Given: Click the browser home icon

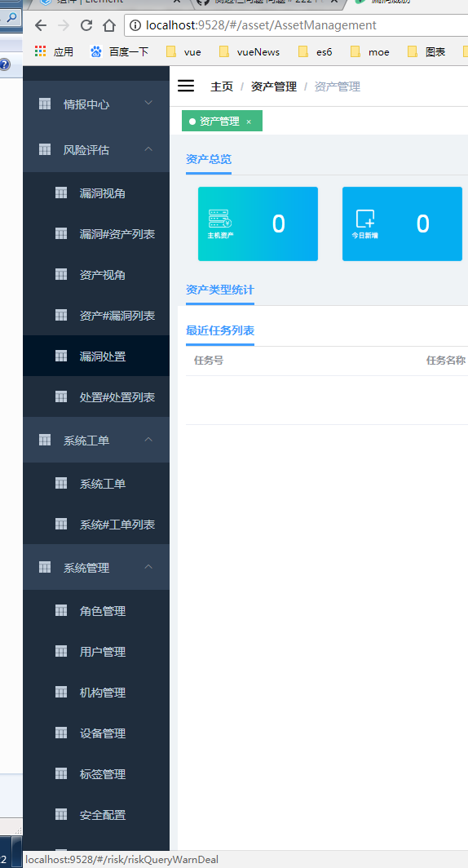Looking at the screenshot, I should point(109,25).
